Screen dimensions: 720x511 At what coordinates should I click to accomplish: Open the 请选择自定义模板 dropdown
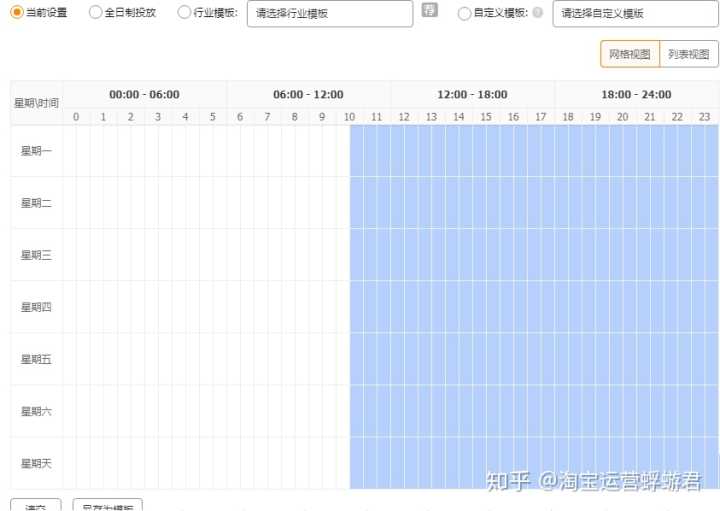click(635, 14)
